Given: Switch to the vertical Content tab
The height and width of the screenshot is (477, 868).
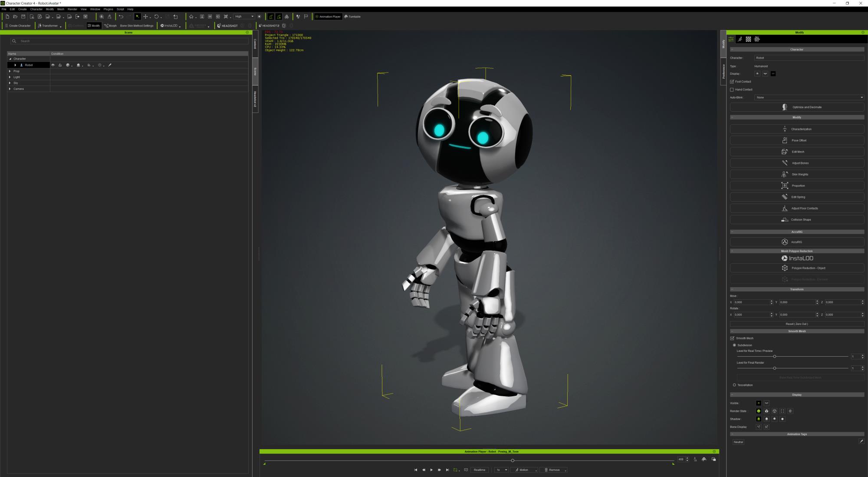Looking at the screenshot, I should coord(255,44).
